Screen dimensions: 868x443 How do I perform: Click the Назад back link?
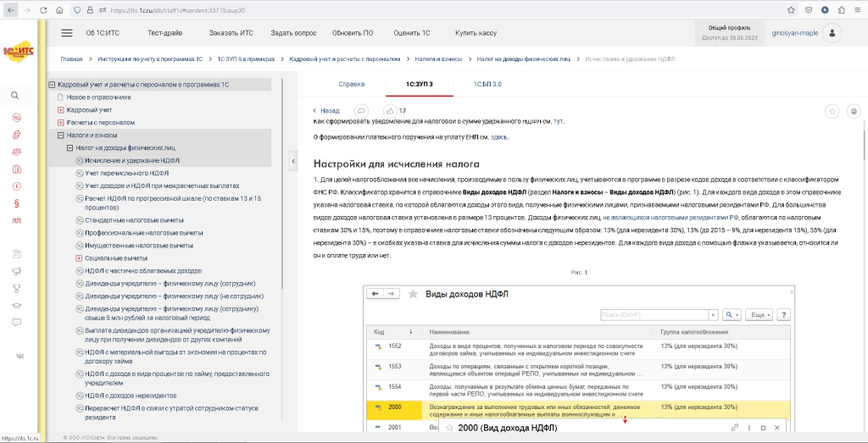tap(326, 111)
